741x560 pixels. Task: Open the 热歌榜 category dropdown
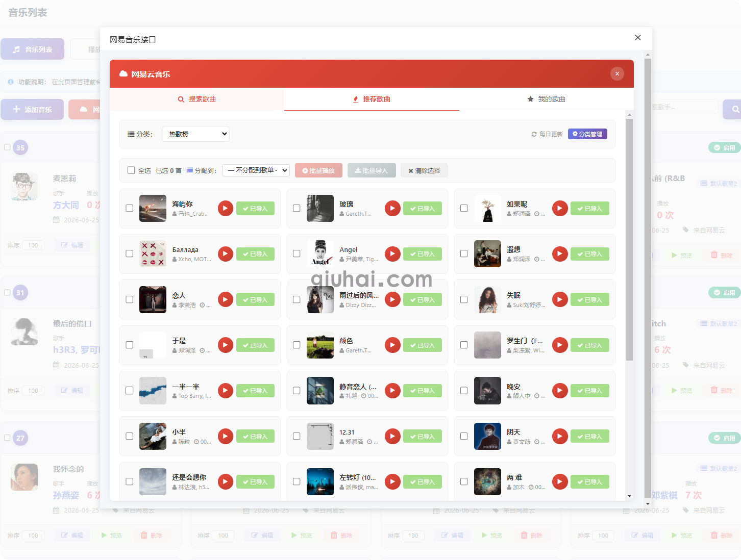tap(195, 134)
